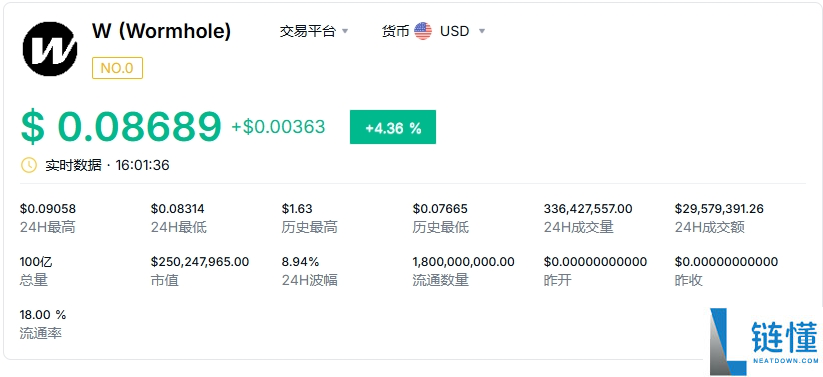Click the 24H最高 label
The width and height of the screenshot is (823, 377).
[x=48, y=227]
